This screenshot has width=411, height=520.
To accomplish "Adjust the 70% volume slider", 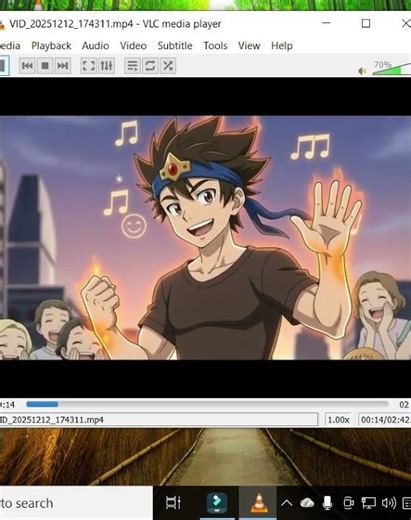I will tap(392, 69).
